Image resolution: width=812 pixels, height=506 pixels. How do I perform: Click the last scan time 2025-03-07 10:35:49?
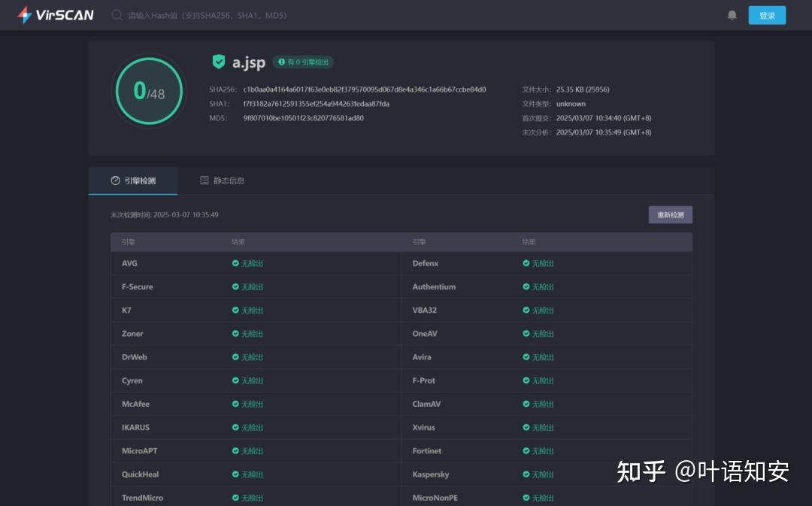point(186,215)
